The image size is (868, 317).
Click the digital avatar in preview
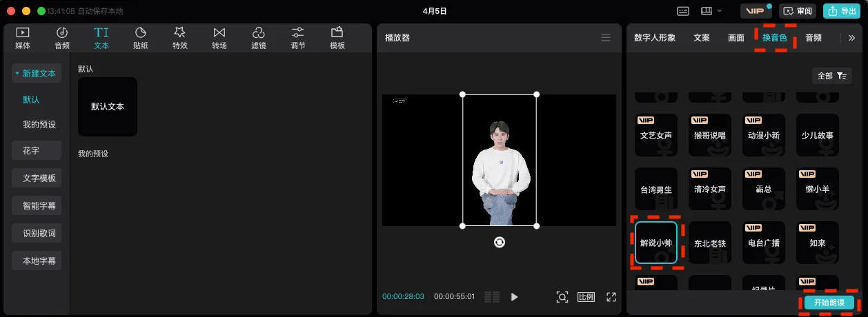(x=500, y=172)
